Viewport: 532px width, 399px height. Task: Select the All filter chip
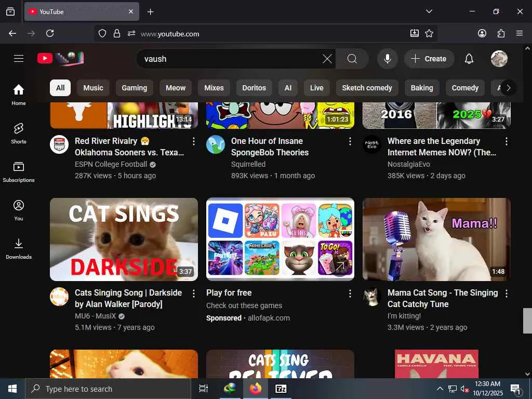[x=60, y=88]
